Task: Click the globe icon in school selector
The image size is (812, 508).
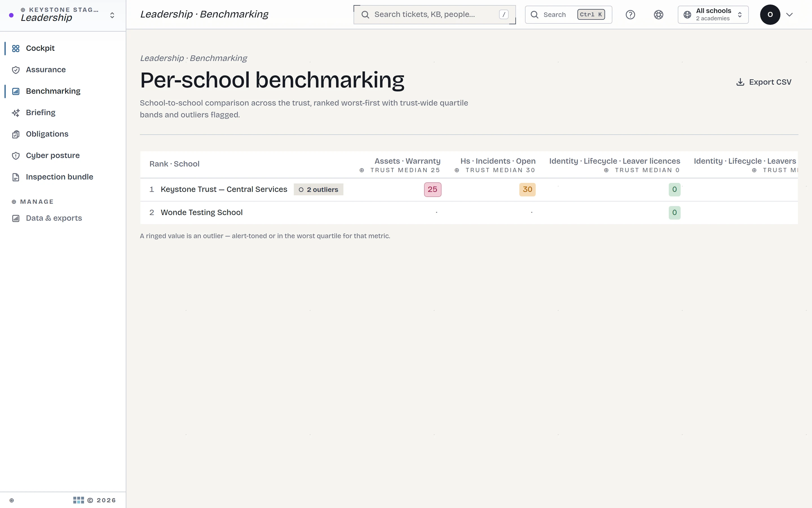Action: tap(687, 15)
